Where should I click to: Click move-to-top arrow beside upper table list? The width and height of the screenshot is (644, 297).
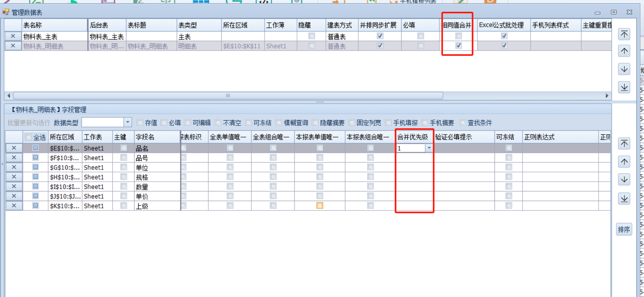point(624,34)
